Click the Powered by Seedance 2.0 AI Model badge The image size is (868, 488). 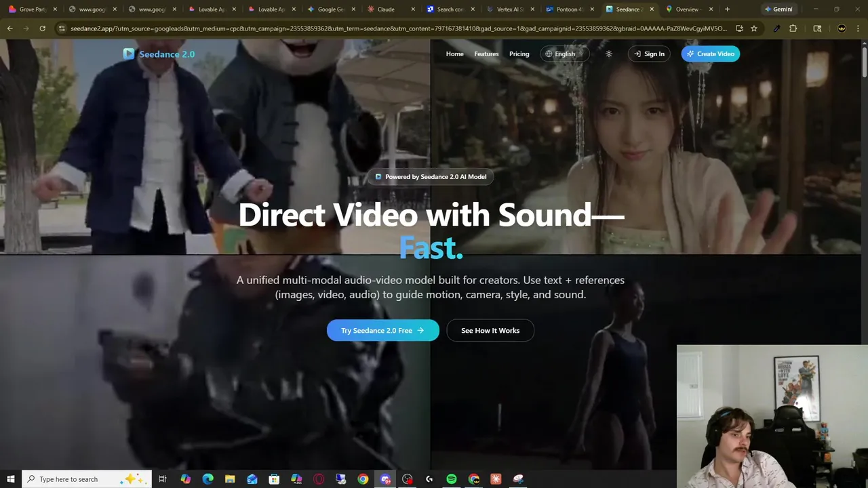431,177
